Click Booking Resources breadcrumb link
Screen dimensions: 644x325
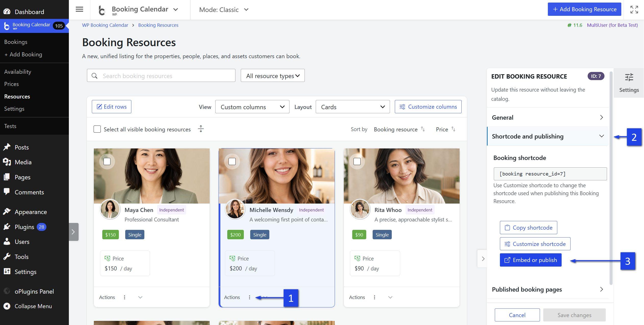tap(158, 25)
